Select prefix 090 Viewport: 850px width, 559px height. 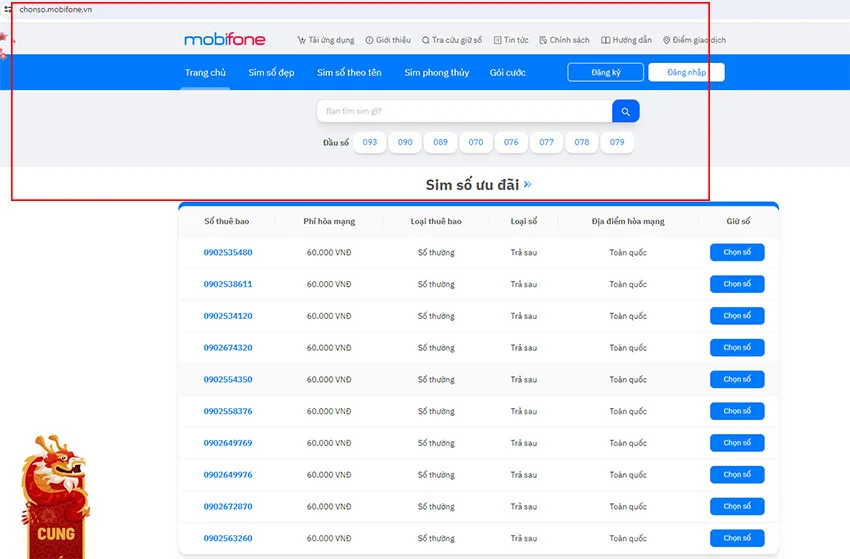coord(405,142)
